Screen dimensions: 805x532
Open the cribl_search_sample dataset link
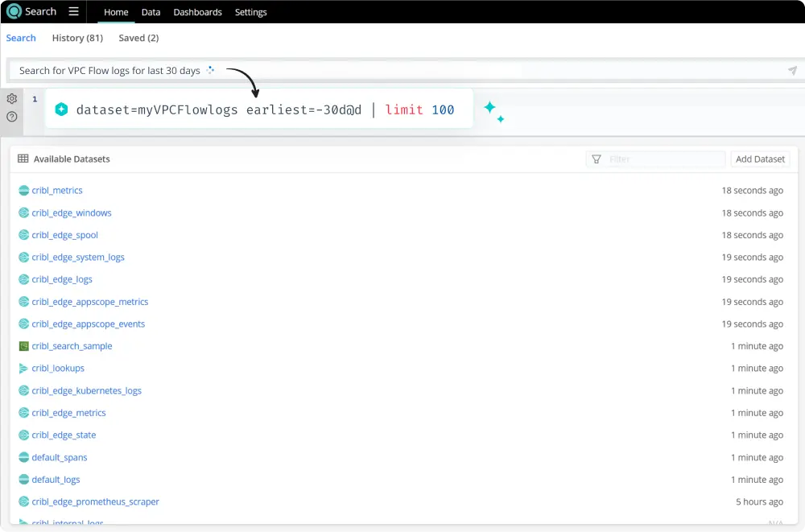pos(72,346)
